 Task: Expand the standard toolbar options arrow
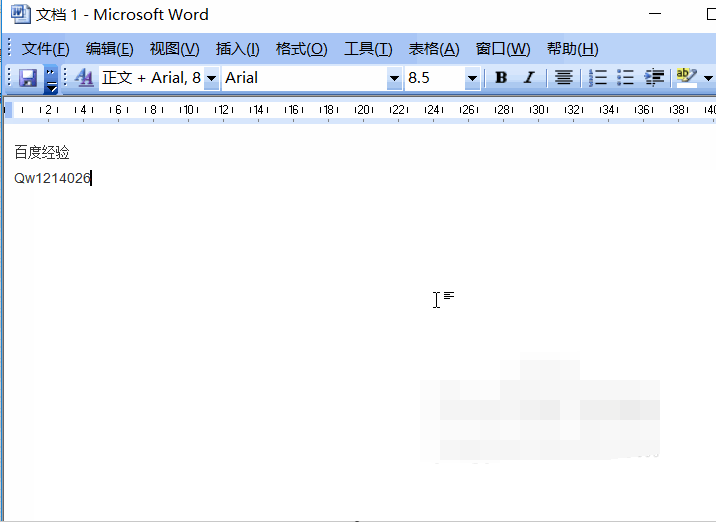51,79
